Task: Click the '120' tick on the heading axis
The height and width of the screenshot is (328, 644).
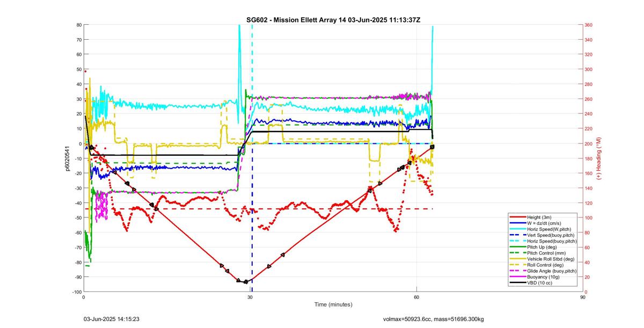Action: [589, 203]
